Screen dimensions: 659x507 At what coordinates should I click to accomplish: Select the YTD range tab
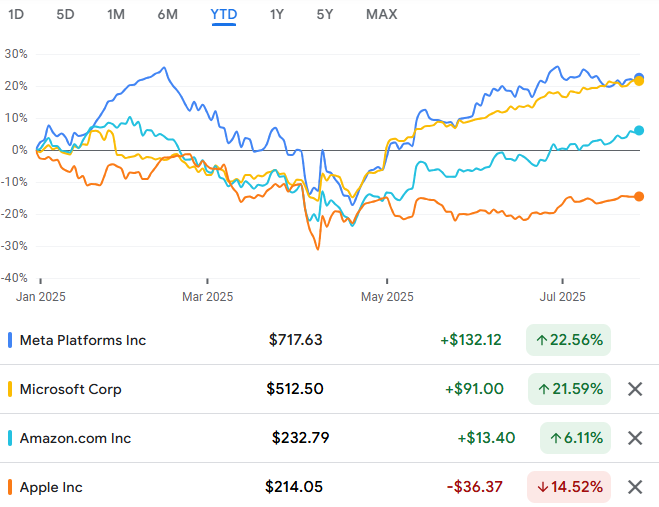click(224, 14)
